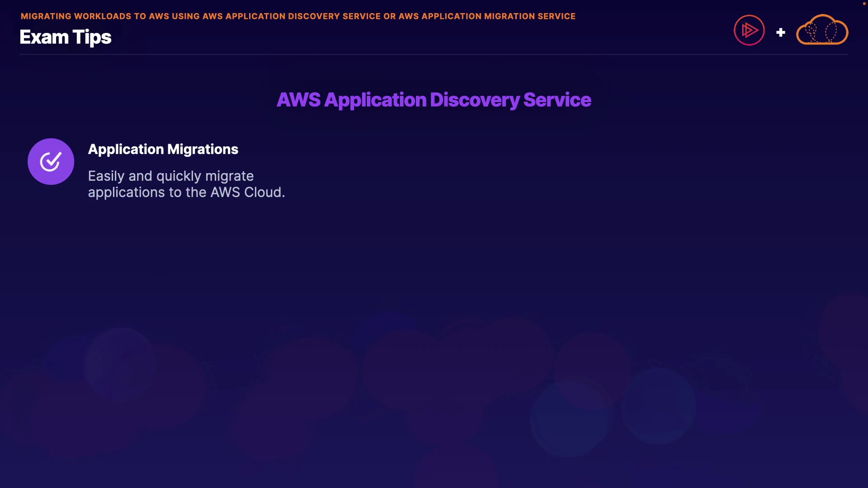This screenshot has height=488, width=868.
Task: Click the horizontal divider line under the header
Action: point(434,55)
